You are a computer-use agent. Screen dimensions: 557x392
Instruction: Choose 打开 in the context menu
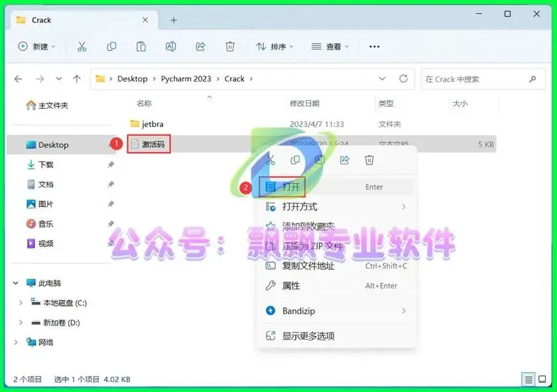[x=336, y=186]
